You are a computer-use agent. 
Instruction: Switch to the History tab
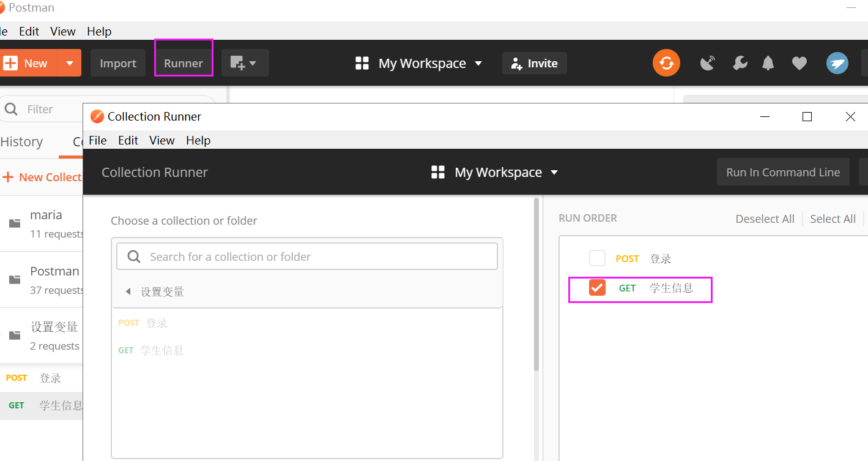(21, 141)
